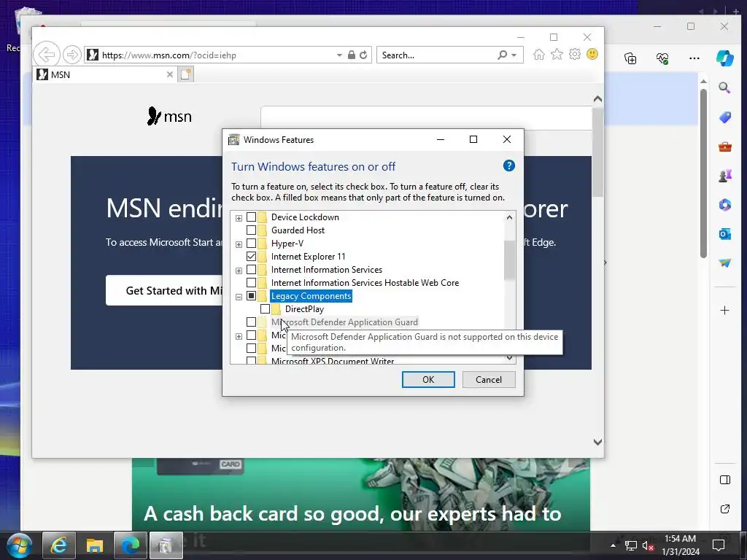Viewport: 747px width, 560px height.
Task: Check Microsoft Defender Application Guard box
Action: tap(251, 322)
